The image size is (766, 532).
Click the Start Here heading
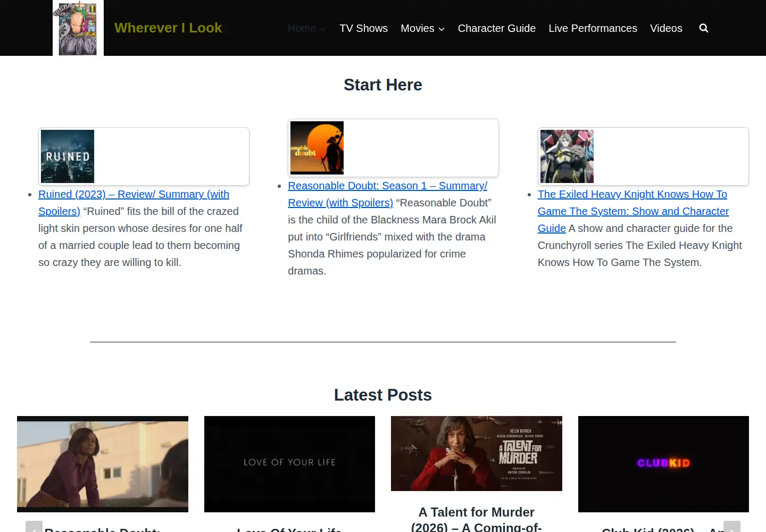click(x=383, y=85)
